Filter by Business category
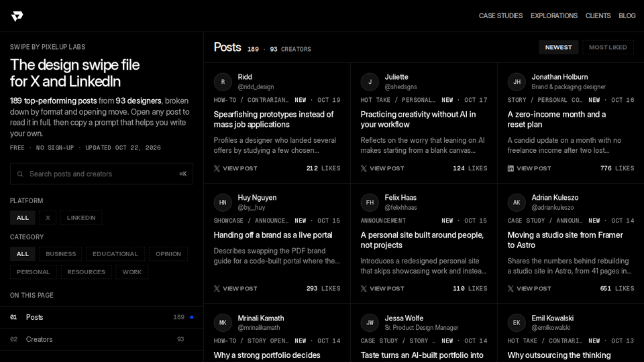 point(61,253)
